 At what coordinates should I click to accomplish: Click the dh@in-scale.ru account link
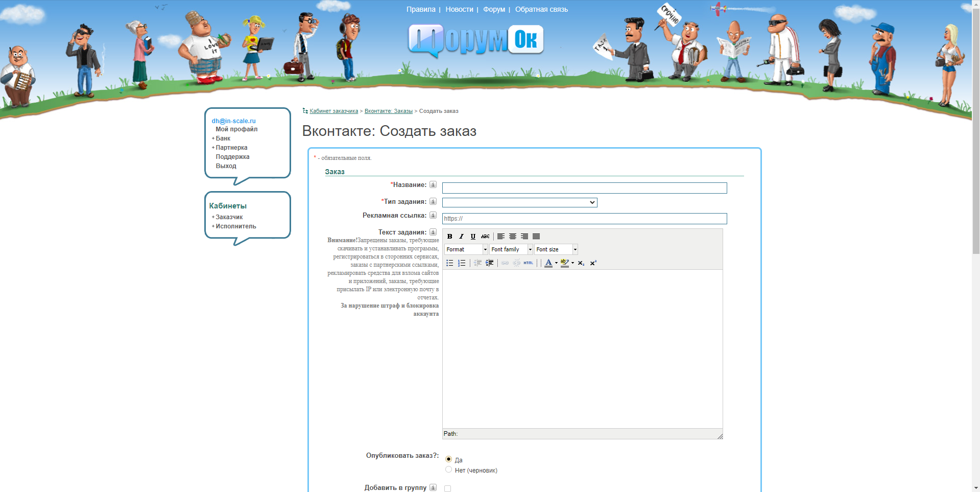click(x=233, y=121)
